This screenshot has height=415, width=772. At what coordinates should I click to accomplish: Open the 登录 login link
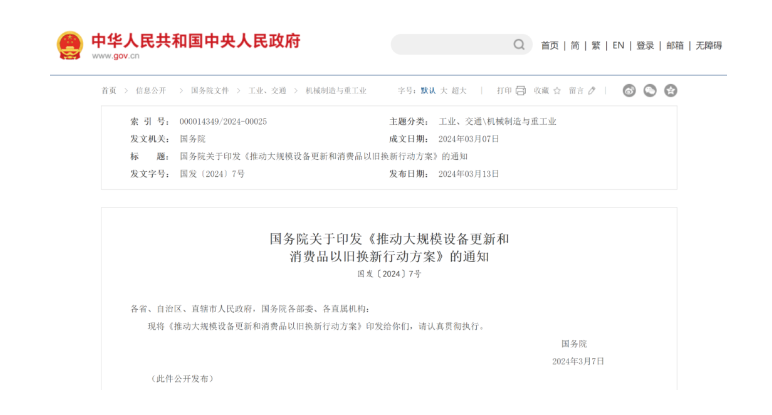(x=645, y=45)
